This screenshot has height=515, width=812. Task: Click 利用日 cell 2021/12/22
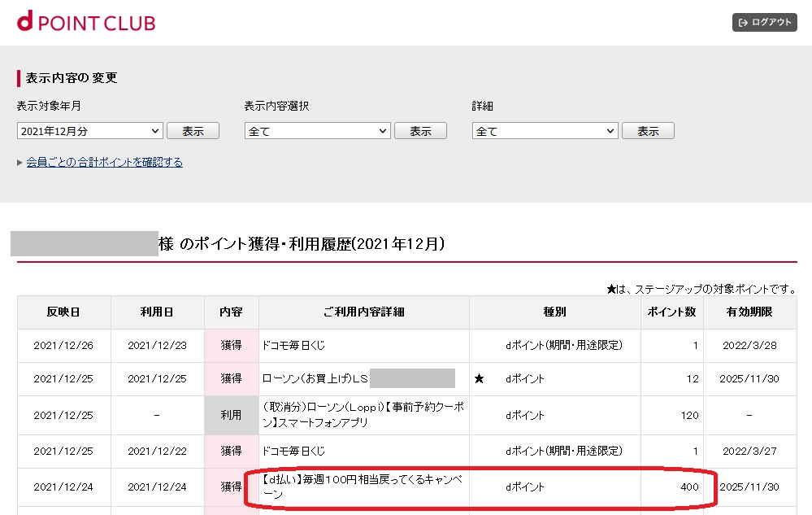point(157,452)
